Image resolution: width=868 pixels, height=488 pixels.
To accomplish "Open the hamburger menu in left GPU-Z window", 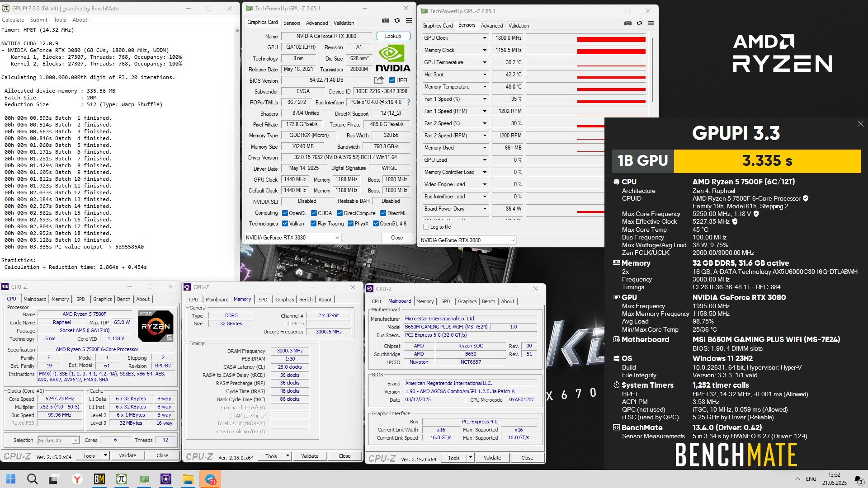I will (x=409, y=20).
